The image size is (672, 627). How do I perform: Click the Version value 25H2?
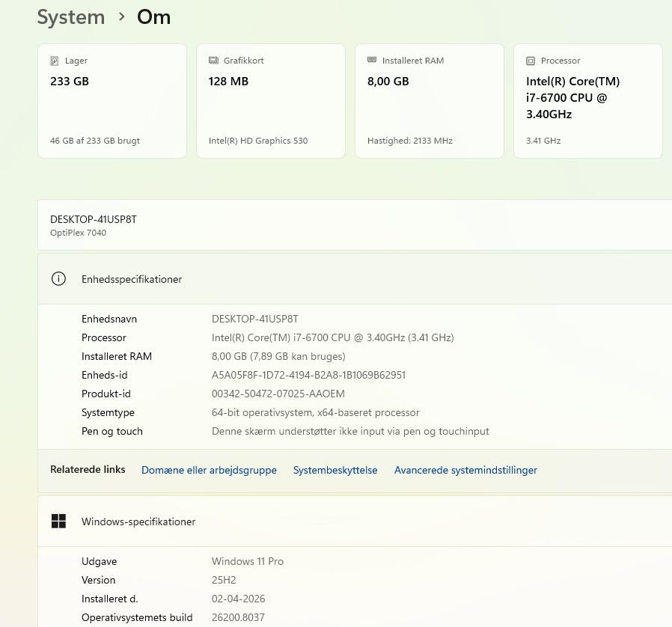[224, 580]
